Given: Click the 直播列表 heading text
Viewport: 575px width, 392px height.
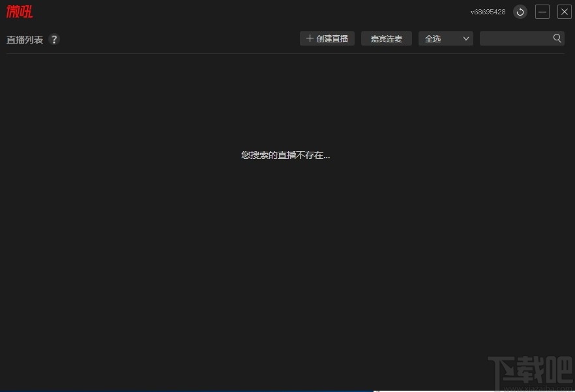Looking at the screenshot, I should [x=25, y=39].
